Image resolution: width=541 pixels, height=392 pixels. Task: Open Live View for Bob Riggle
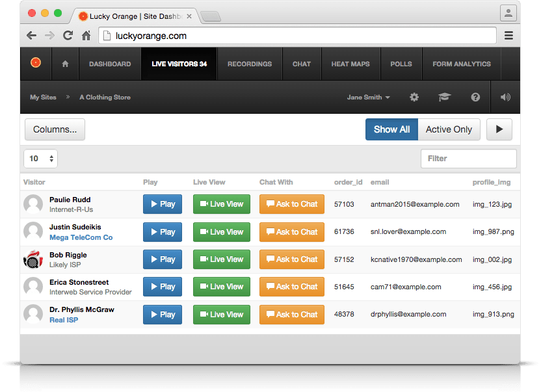[x=222, y=259]
